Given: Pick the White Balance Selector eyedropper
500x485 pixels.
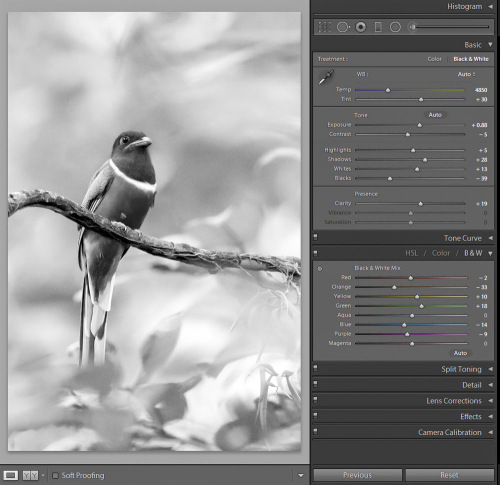Looking at the screenshot, I should pyautogui.click(x=326, y=77).
